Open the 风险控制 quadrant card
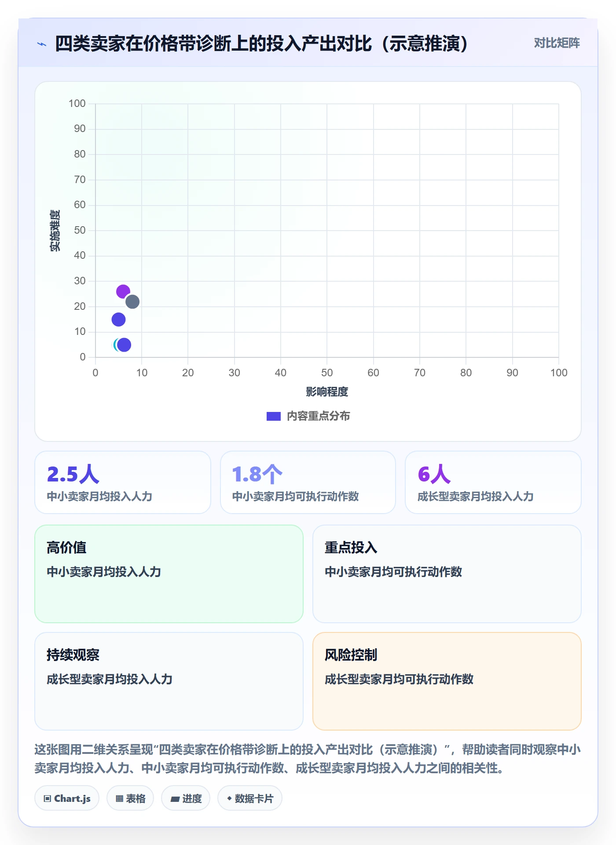Viewport: 616px width, 845px height. pyautogui.click(x=447, y=681)
